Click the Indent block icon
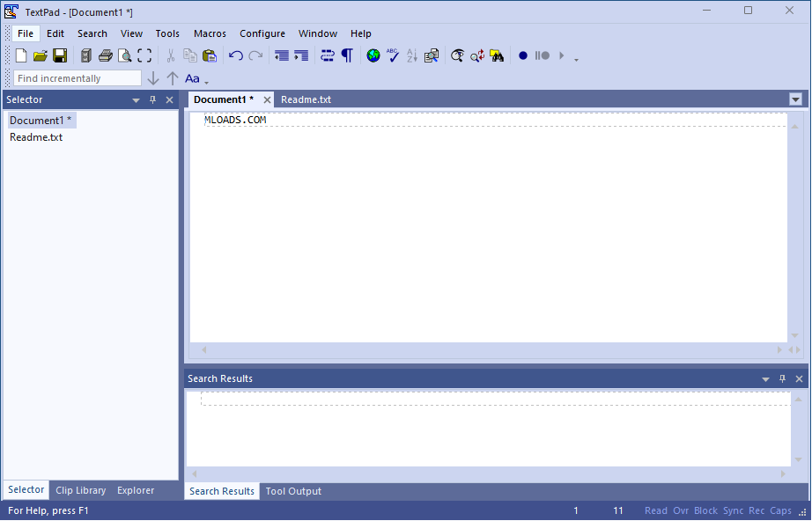 (x=301, y=55)
